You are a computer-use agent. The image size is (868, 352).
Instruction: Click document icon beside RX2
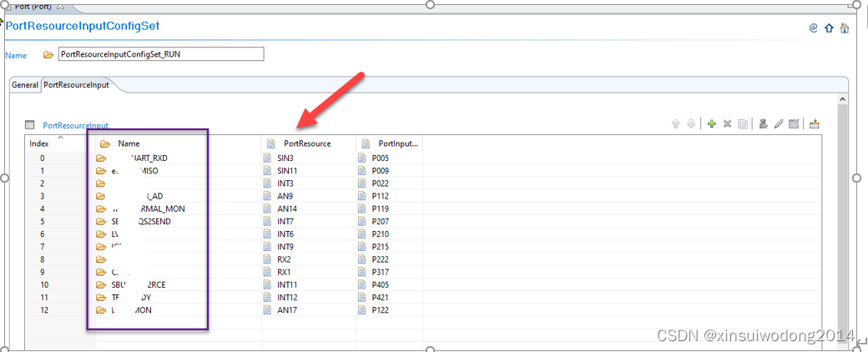268,259
